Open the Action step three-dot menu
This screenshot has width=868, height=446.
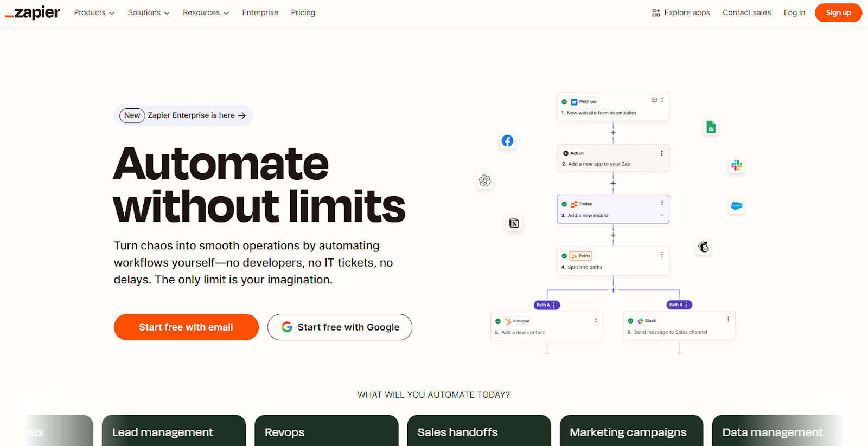coord(662,153)
